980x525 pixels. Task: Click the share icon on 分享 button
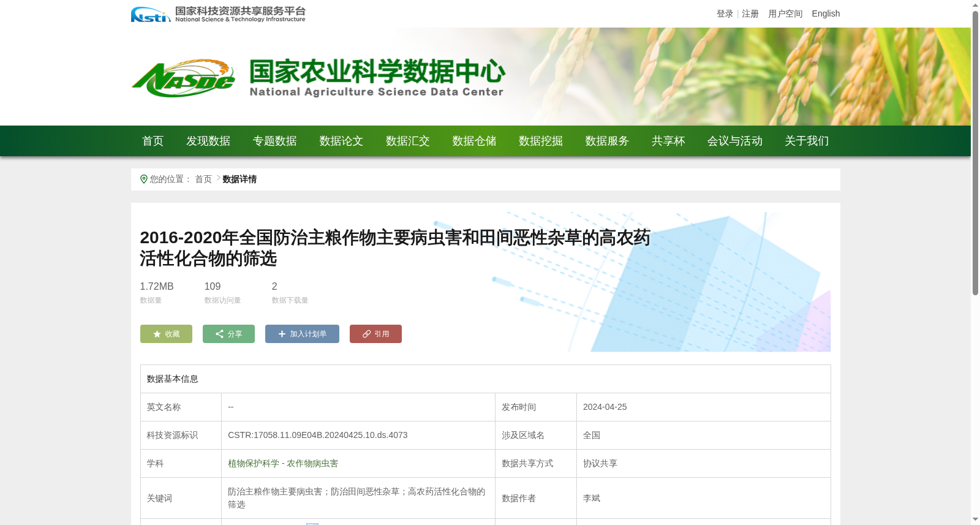click(x=219, y=334)
